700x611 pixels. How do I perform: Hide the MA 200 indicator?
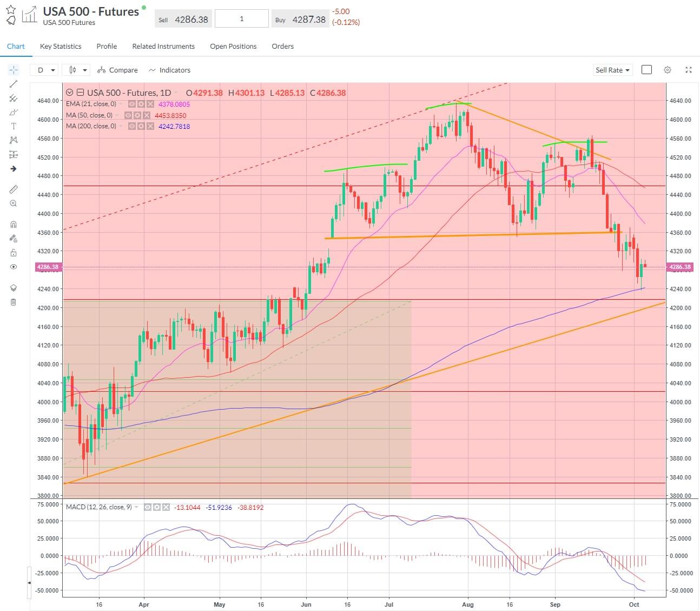pyautogui.click(x=132, y=126)
